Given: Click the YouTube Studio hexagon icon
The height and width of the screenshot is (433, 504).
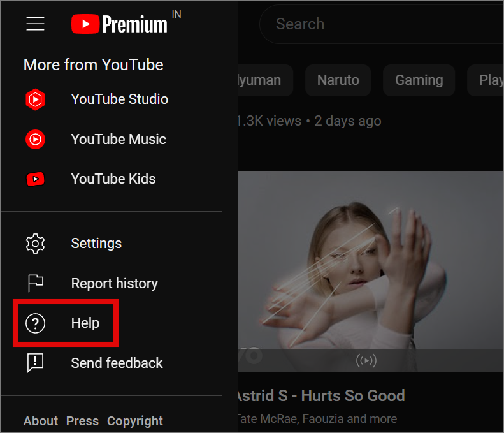Looking at the screenshot, I should [x=35, y=99].
